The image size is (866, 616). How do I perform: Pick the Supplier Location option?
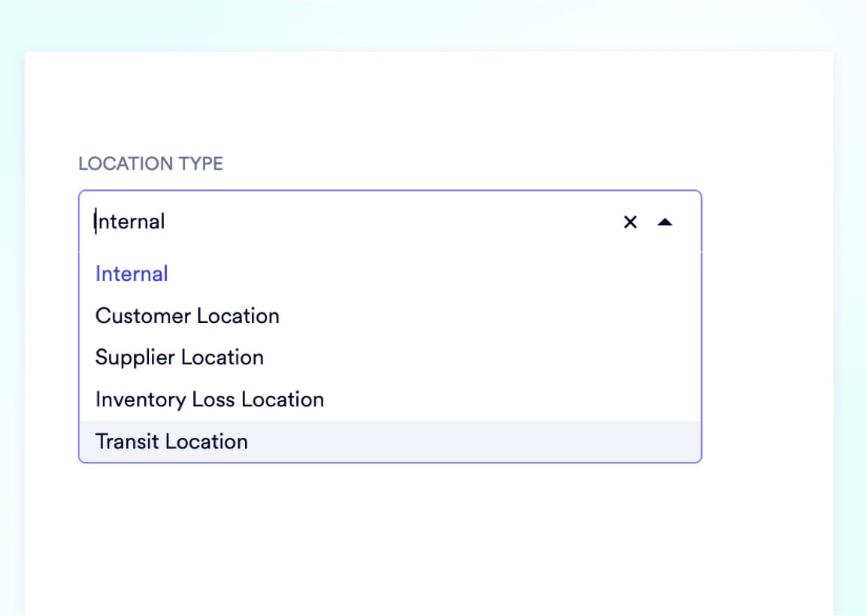coord(390,358)
